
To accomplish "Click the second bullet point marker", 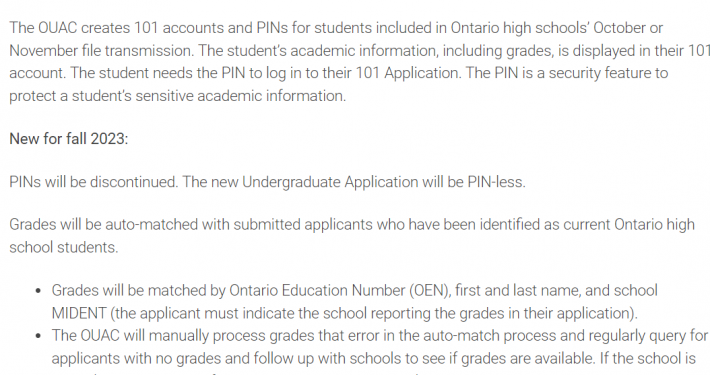I will (38, 336).
